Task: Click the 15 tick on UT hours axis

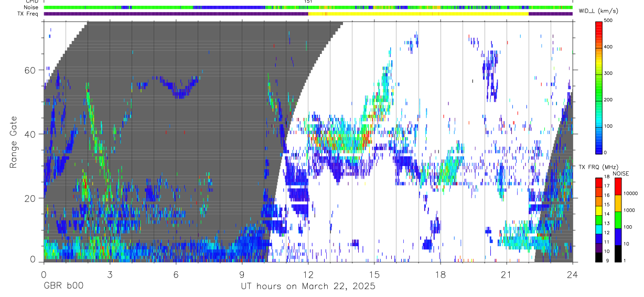Action: coord(374,274)
